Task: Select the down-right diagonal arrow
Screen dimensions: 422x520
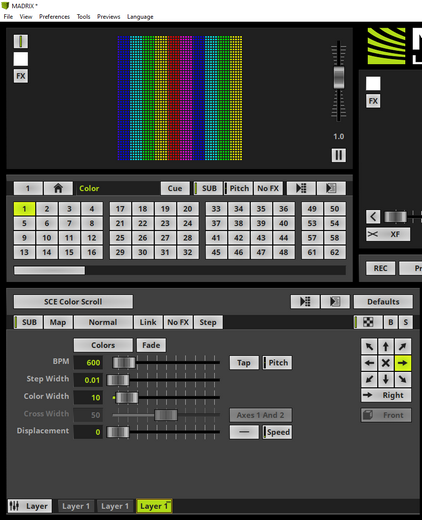Action: tap(402, 379)
